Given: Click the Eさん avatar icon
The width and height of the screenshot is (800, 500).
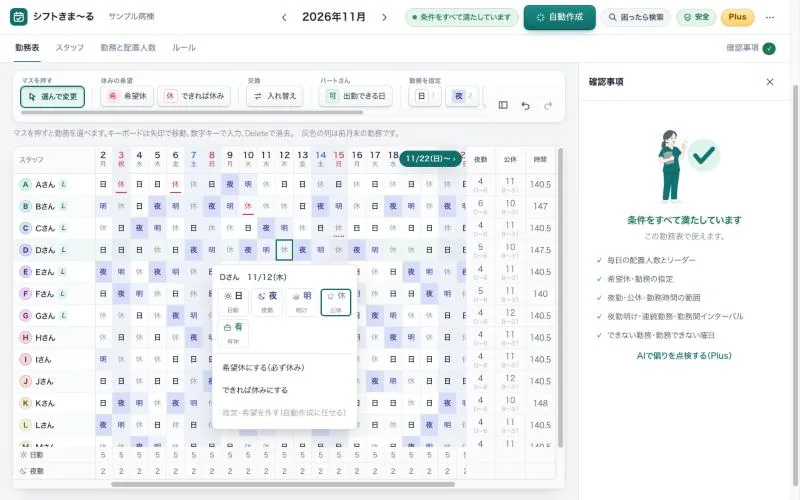Looking at the screenshot, I should pyautogui.click(x=26, y=272).
